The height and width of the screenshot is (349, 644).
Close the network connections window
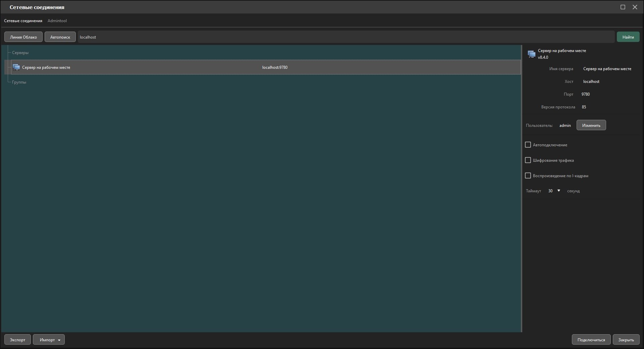[x=635, y=7]
